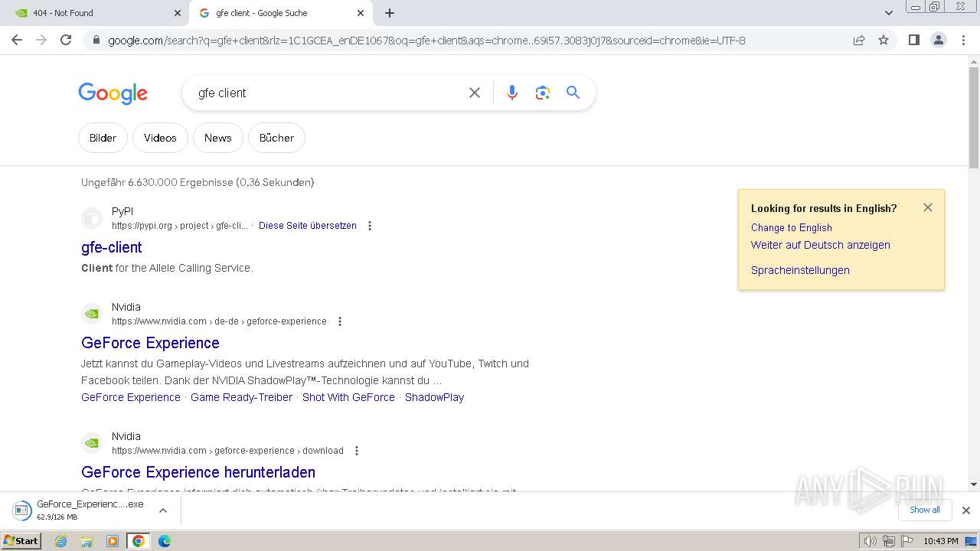Open a new browser tab
The width and height of the screenshot is (980, 551).
click(390, 13)
